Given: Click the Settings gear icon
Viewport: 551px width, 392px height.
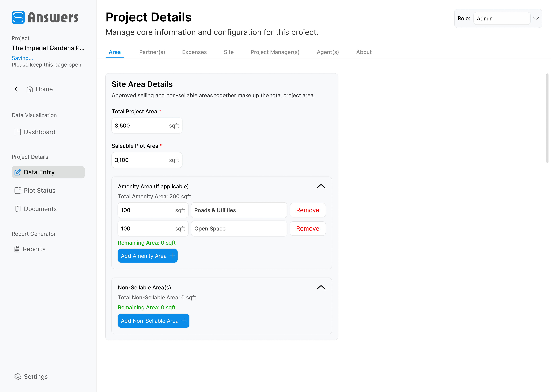Looking at the screenshot, I should (18, 377).
